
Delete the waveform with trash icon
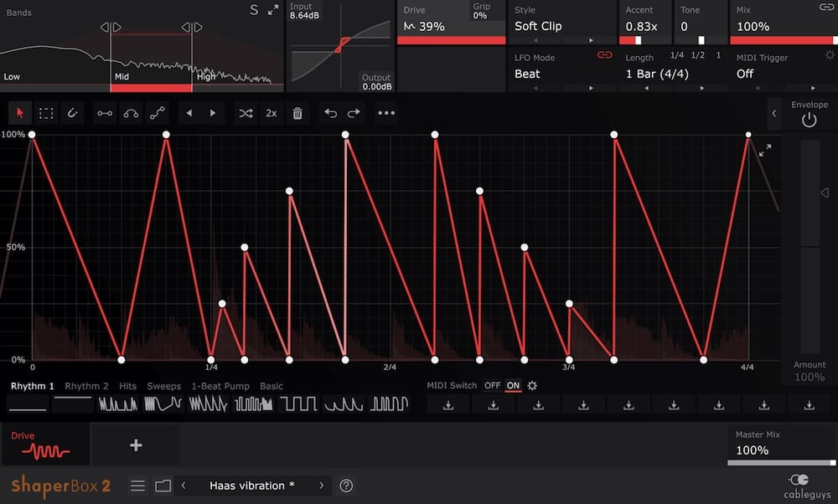(297, 113)
